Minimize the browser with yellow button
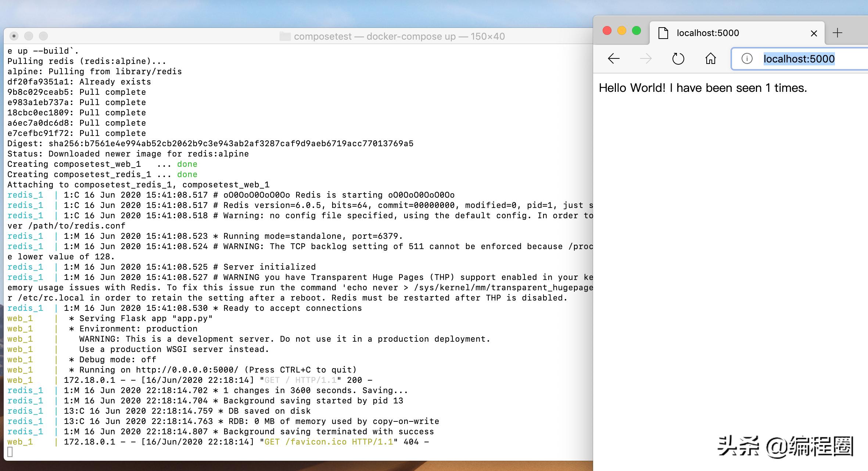 [622, 30]
